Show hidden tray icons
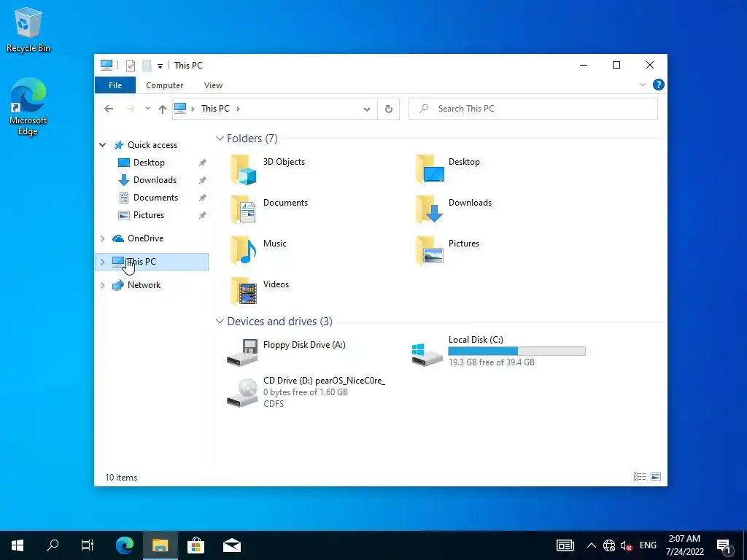The height and width of the screenshot is (560, 747). (x=591, y=545)
